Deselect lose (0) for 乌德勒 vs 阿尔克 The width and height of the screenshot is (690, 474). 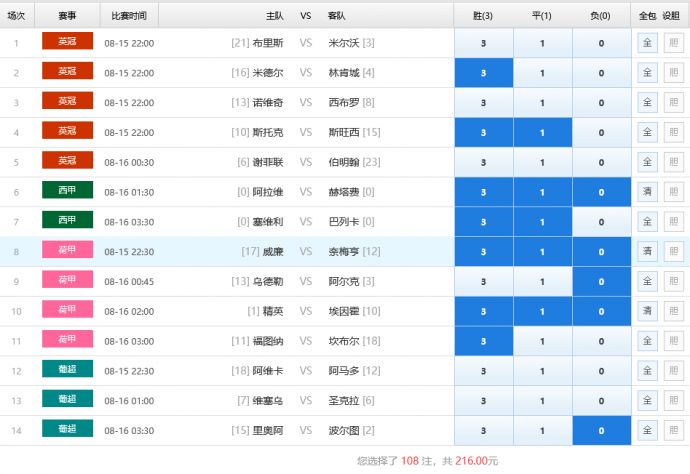(x=602, y=282)
